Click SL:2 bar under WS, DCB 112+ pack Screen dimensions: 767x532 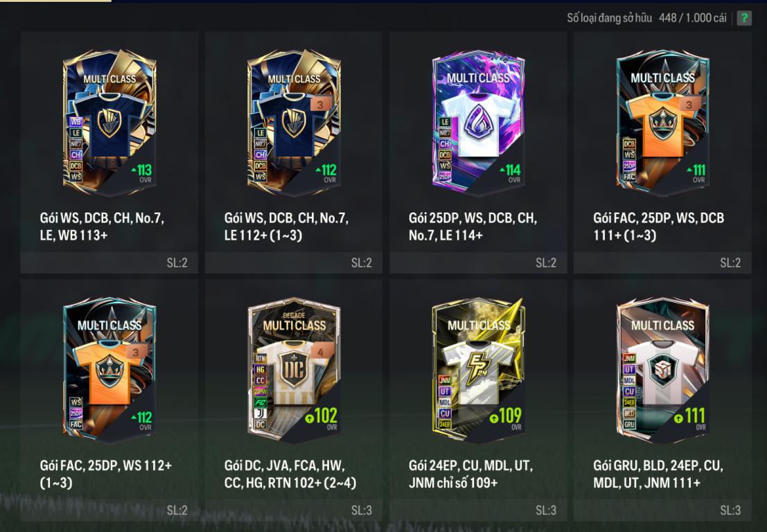(294, 263)
